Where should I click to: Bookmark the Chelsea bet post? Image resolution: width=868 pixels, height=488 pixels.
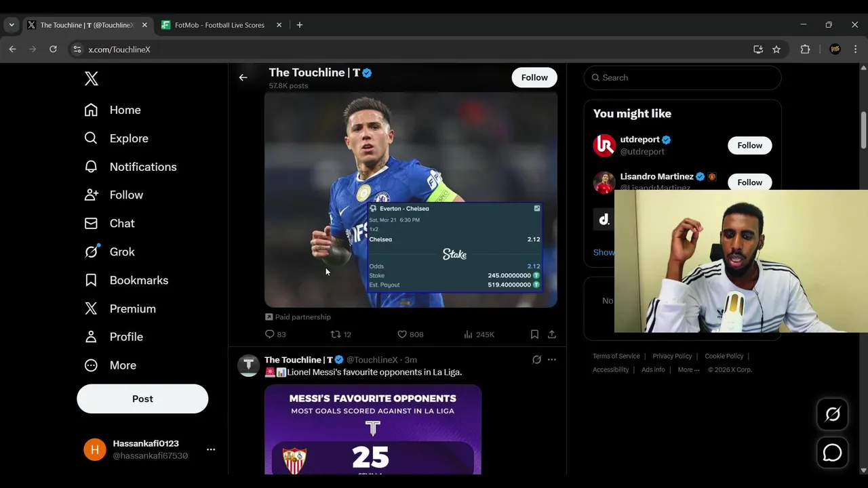[x=534, y=334]
